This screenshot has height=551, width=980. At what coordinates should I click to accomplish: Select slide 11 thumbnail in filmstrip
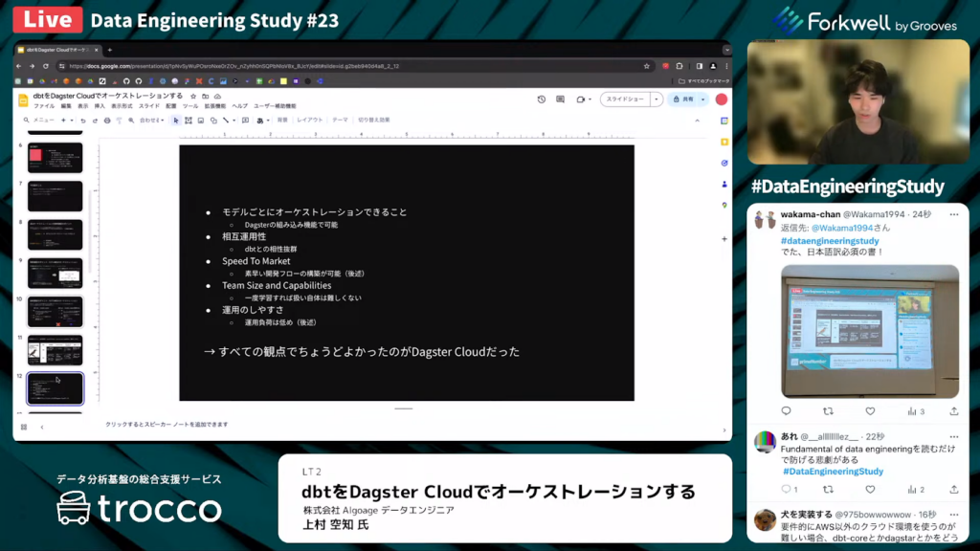(x=55, y=350)
